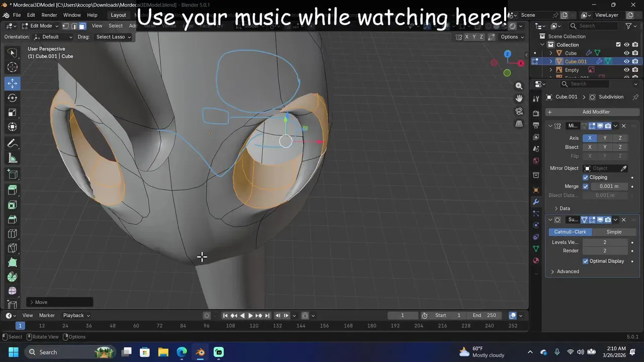Open Drag Select Lasso dropdown

point(113,37)
